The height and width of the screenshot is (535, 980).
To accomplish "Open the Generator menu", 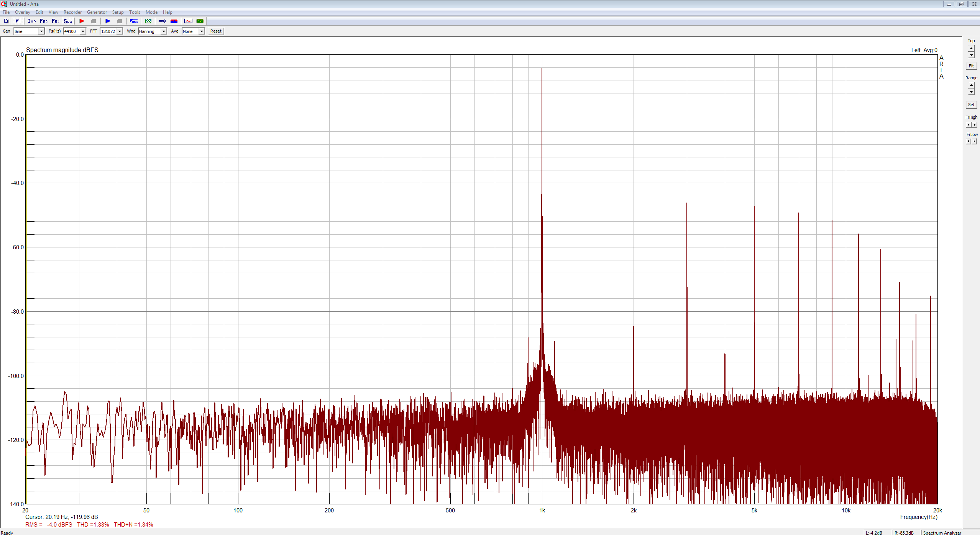I will tap(97, 12).
